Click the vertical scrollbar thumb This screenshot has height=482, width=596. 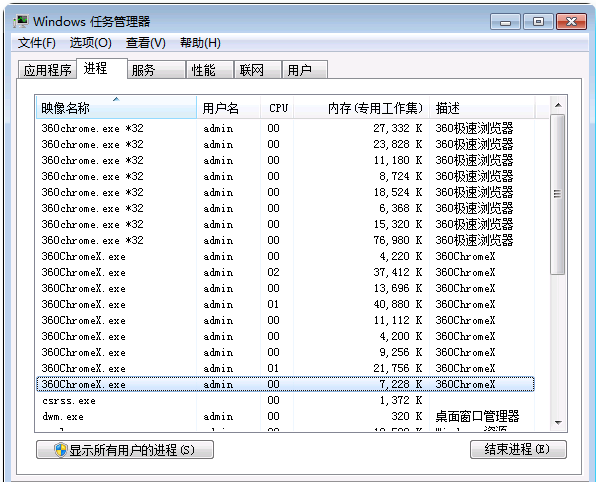click(558, 194)
